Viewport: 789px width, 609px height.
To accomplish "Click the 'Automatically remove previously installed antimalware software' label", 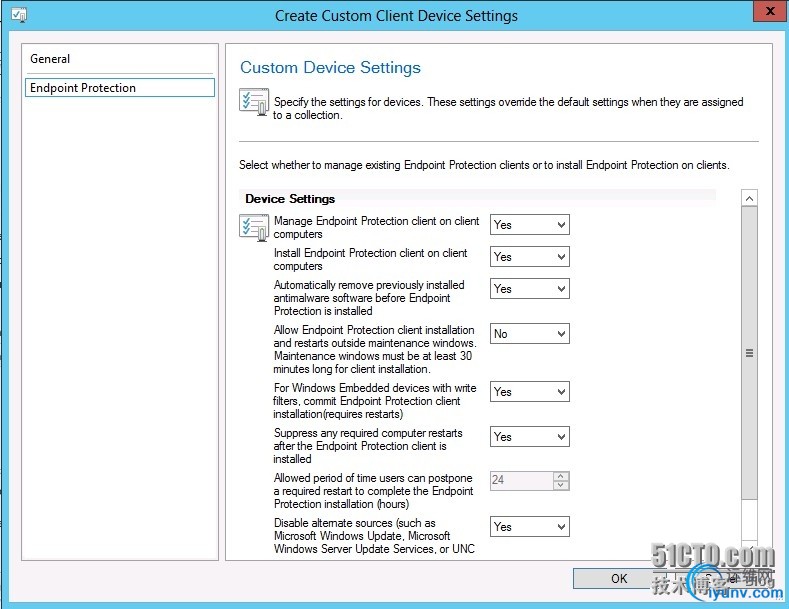I will 369,298.
